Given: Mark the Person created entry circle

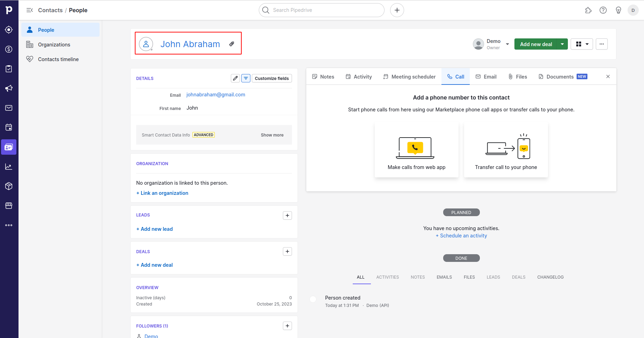Looking at the screenshot, I should click(x=313, y=299).
